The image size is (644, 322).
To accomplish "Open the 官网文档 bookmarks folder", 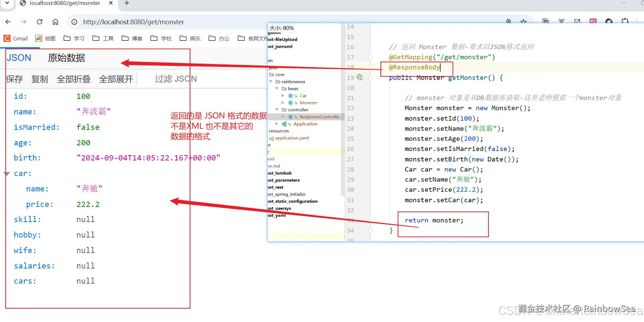I will tap(252, 38).
